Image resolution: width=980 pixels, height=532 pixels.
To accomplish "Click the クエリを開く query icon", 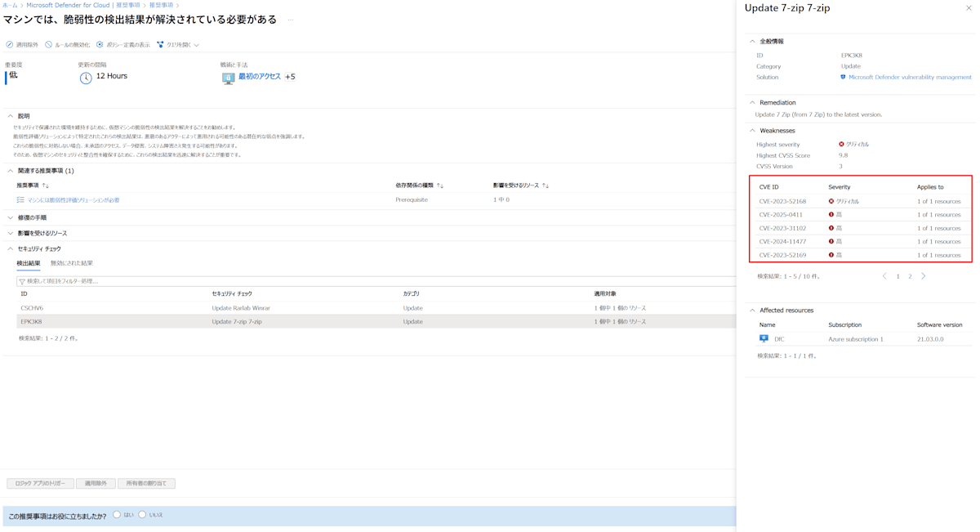I will (160, 45).
